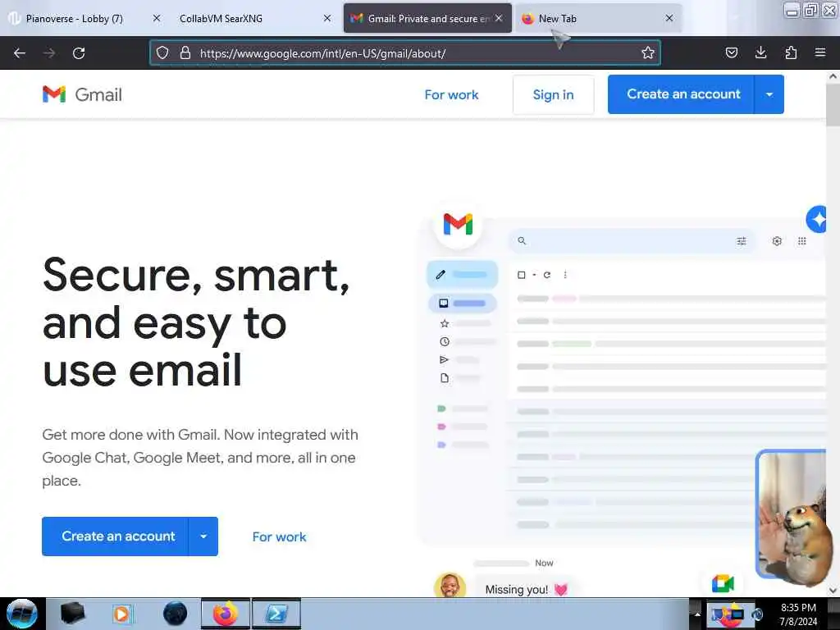Viewport: 840px width, 630px height.
Task: Open the Save to Pocket icon
Action: (x=731, y=52)
